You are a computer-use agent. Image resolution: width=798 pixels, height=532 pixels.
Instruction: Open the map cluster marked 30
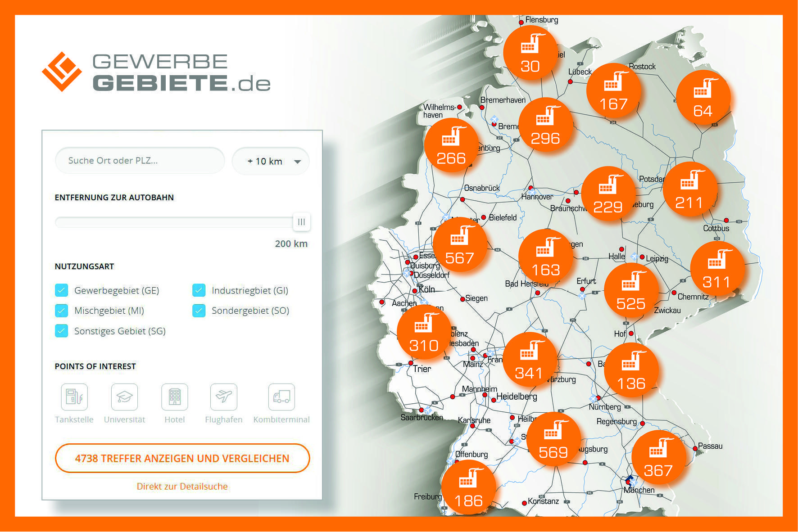point(530,53)
